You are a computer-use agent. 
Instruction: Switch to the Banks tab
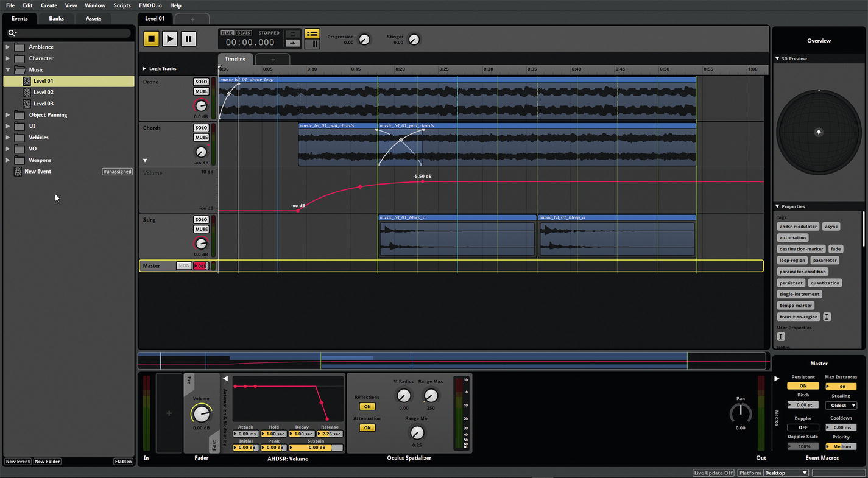(x=56, y=19)
